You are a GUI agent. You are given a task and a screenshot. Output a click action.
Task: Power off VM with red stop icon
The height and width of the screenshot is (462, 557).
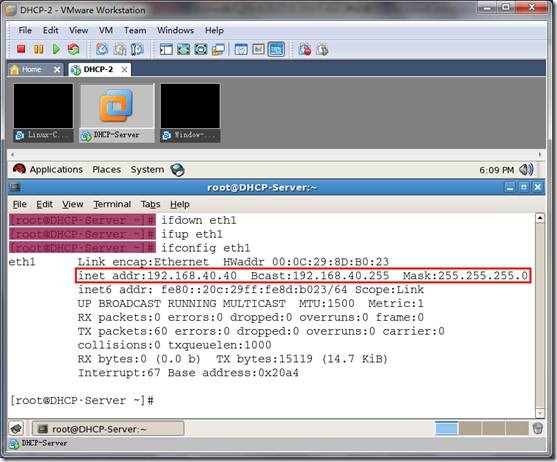(x=21, y=49)
